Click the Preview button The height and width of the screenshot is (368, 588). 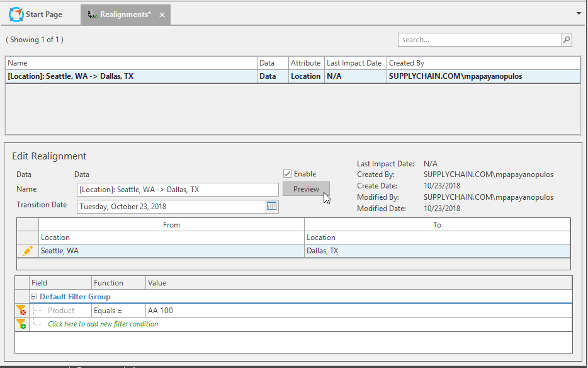306,189
